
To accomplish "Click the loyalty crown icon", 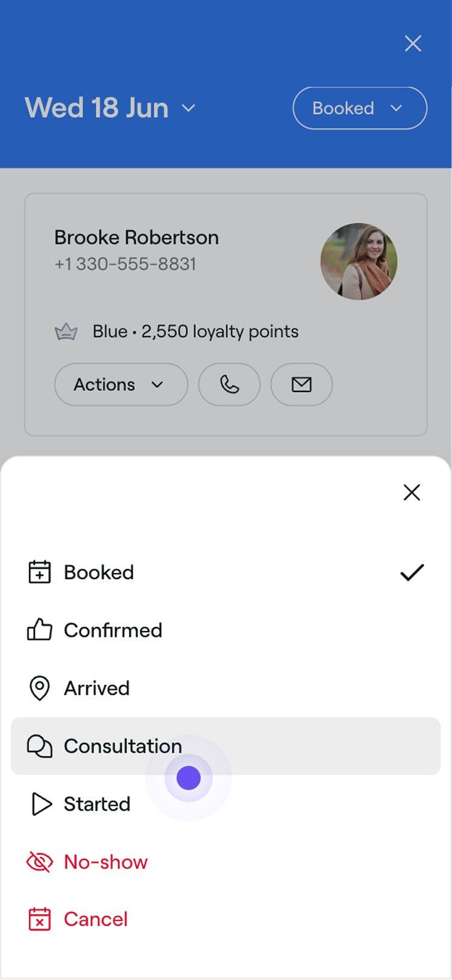I will pyautogui.click(x=66, y=332).
